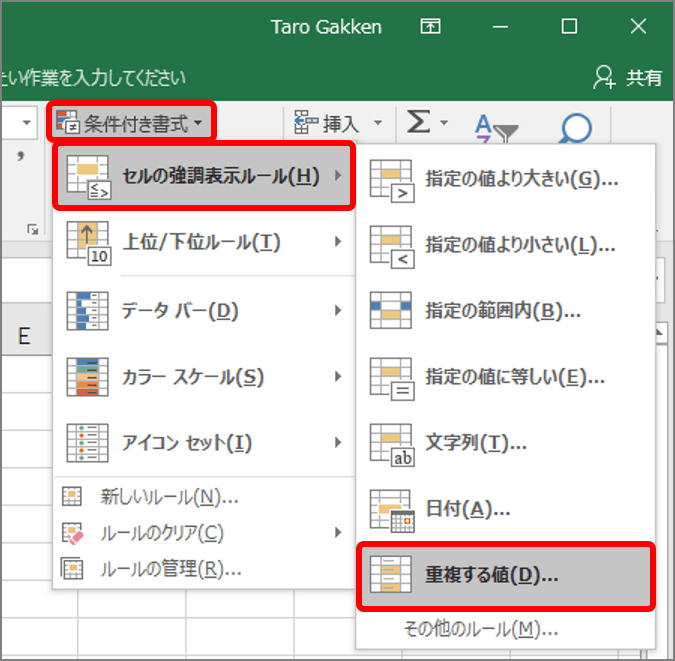
Task: Click 指定の値より大きい(G) icon
Action: coord(392,180)
